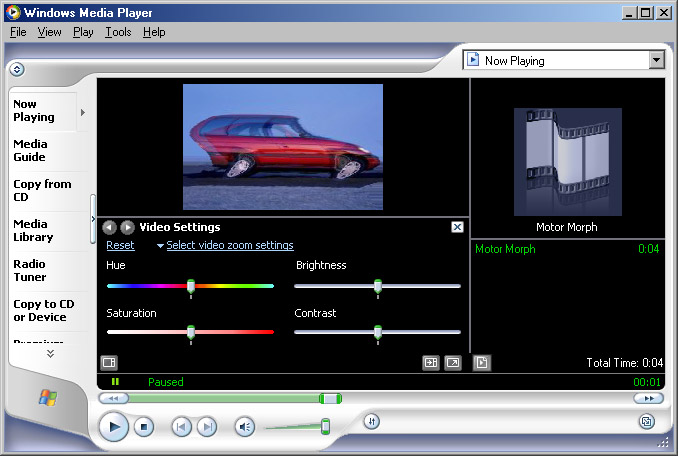Click rewind button on seek bar
The image size is (678, 456).
(x=113, y=398)
